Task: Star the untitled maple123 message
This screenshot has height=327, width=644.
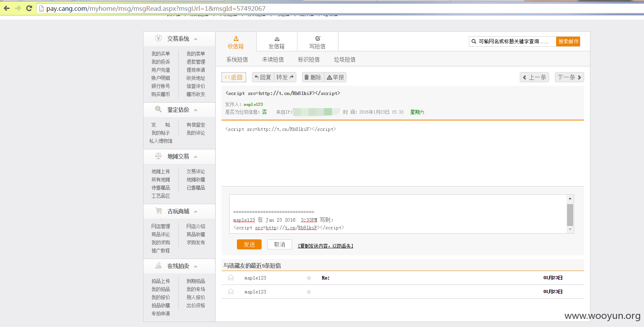Action: 309,292
